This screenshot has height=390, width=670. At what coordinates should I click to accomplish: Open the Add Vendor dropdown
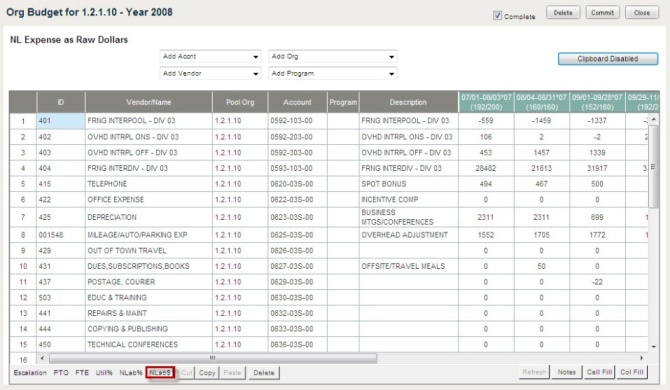pos(210,73)
